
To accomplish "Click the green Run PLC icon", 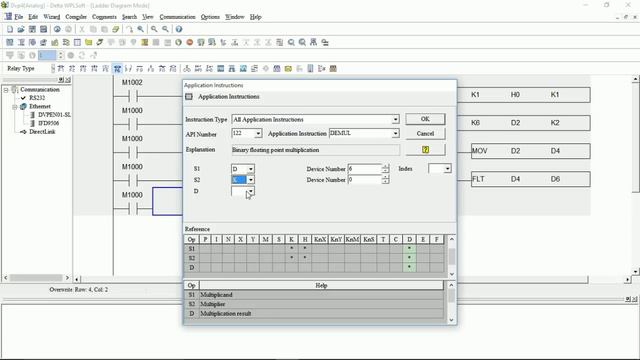I will (x=178, y=42).
